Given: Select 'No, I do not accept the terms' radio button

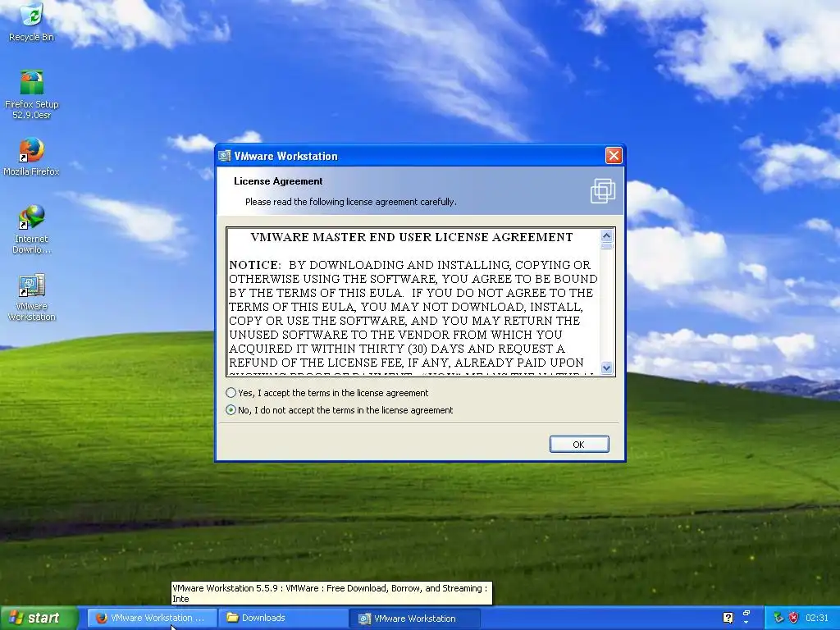Looking at the screenshot, I should pos(231,410).
